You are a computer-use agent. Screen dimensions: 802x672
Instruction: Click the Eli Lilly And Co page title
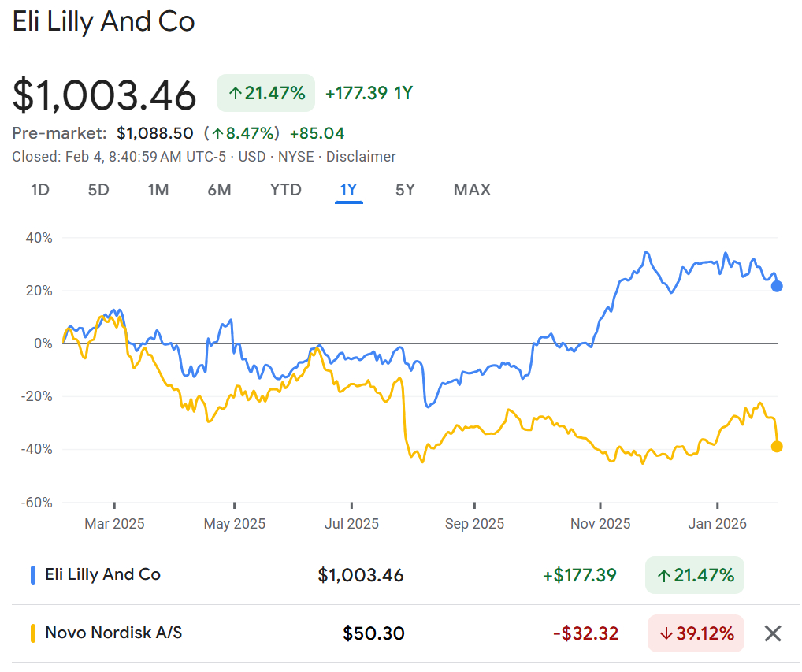(103, 21)
